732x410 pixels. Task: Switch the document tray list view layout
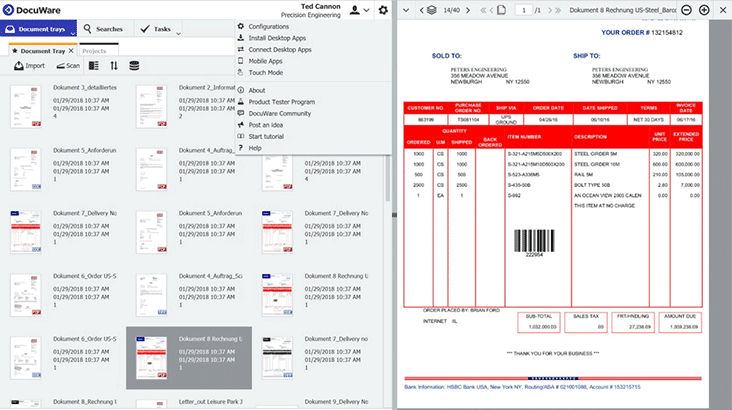(94, 66)
